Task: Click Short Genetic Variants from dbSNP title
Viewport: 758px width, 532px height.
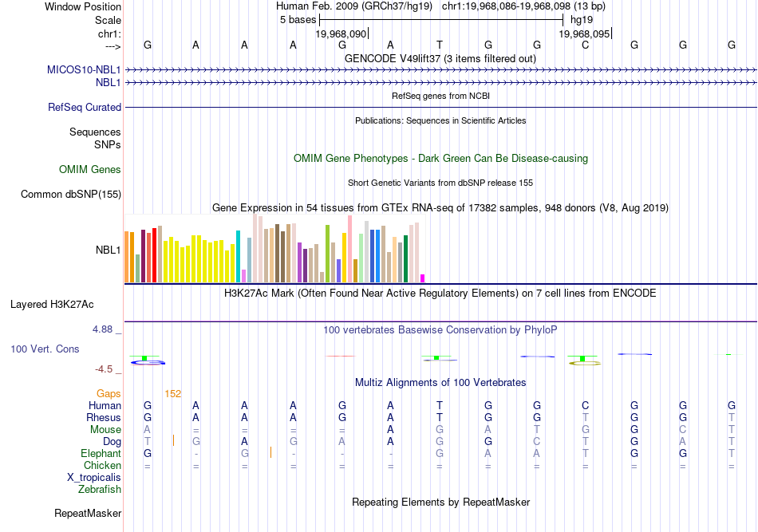Action: point(440,183)
